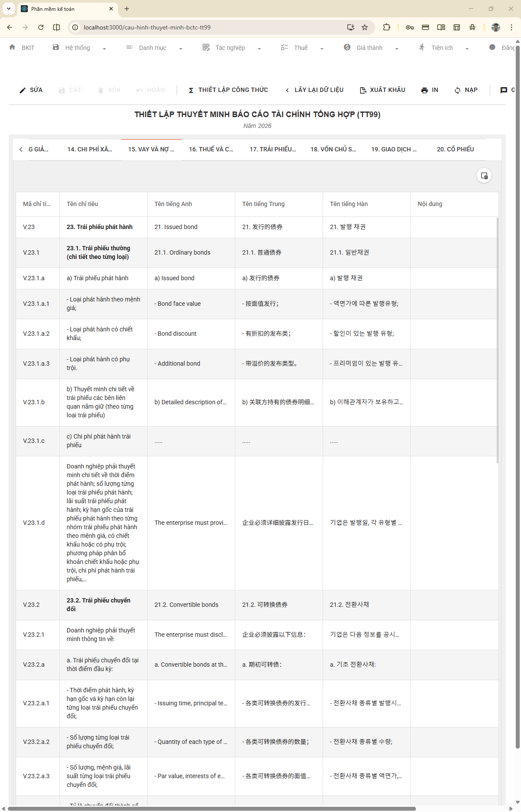This screenshot has width=521, height=812.
Task: Switch to tab 18. VỐN CHỦ S...
Action: pyautogui.click(x=333, y=149)
